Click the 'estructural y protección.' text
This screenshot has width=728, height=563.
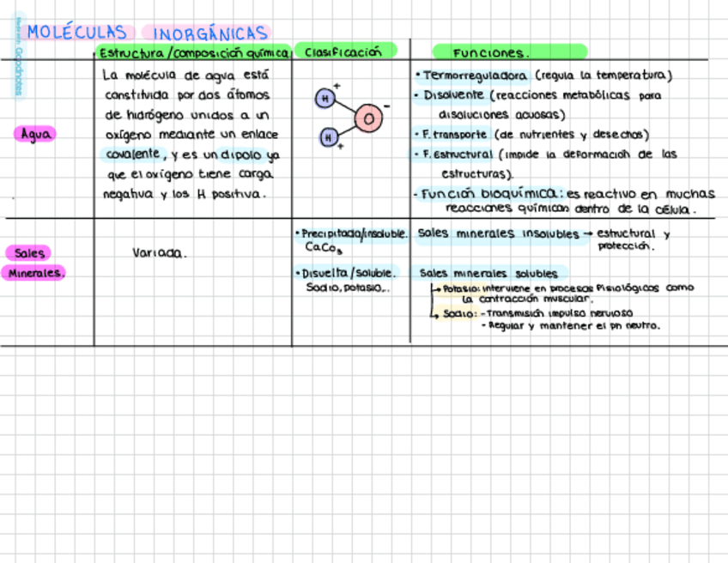tap(633, 239)
